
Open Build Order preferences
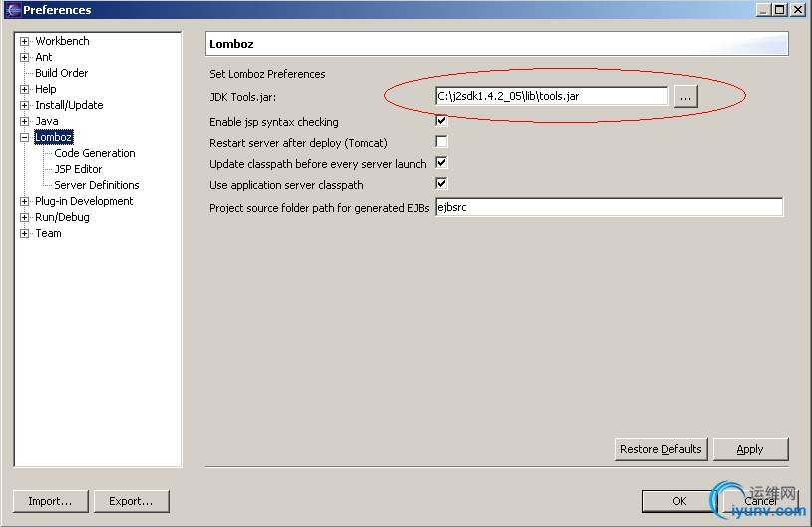pos(61,73)
